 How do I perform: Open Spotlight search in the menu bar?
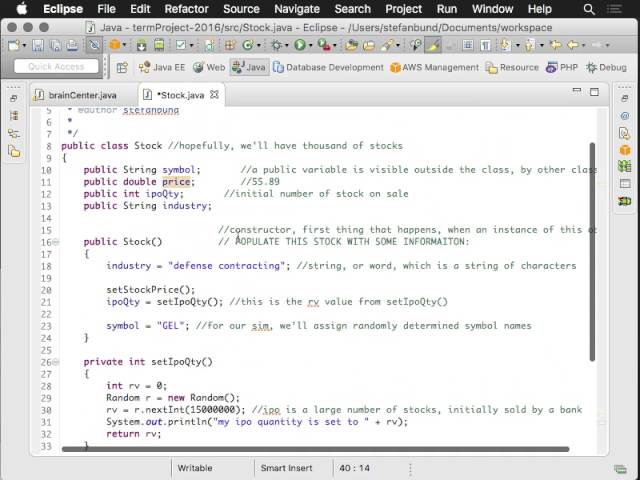pos(589,9)
